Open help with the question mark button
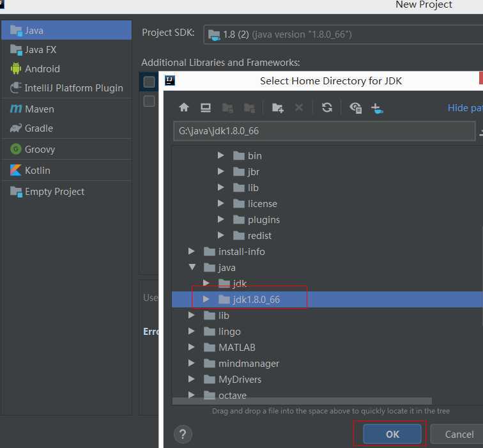This screenshot has height=448, width=483. click(x=183, y=434)
